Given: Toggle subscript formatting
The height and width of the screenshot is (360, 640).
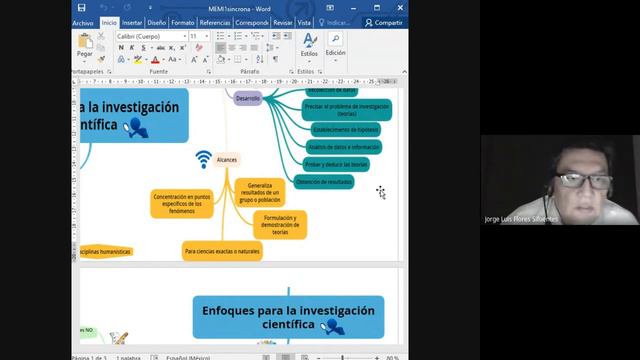Looking at the screenshot, I should coord(172,48).
